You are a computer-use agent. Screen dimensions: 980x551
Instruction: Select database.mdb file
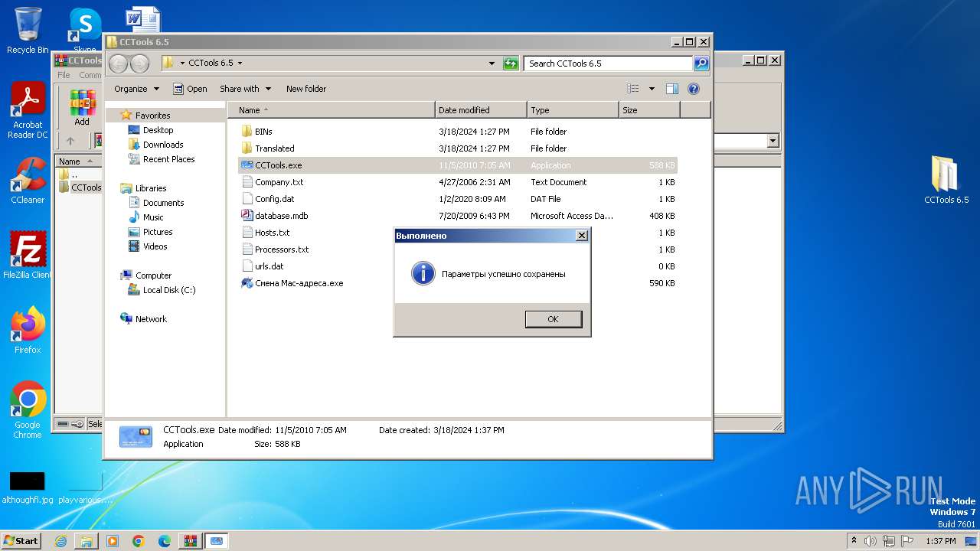458,216
